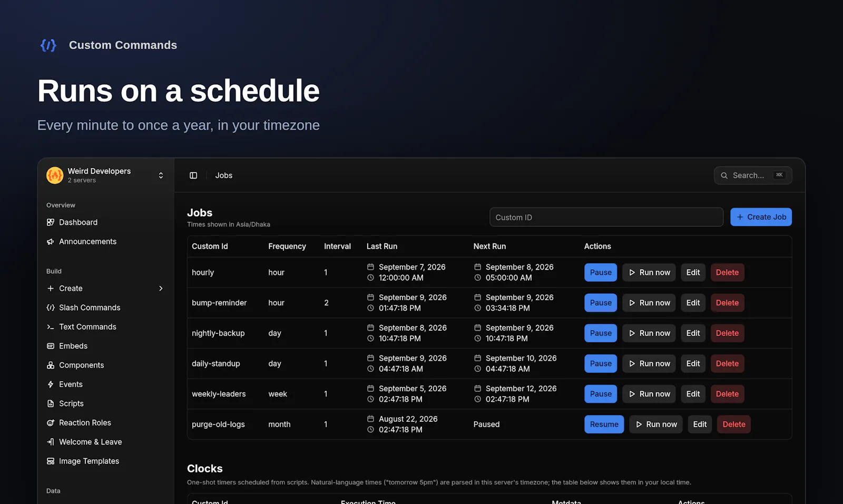Resume the purge-old-logs job
This screenshot has height=504, width=843.
604,424
